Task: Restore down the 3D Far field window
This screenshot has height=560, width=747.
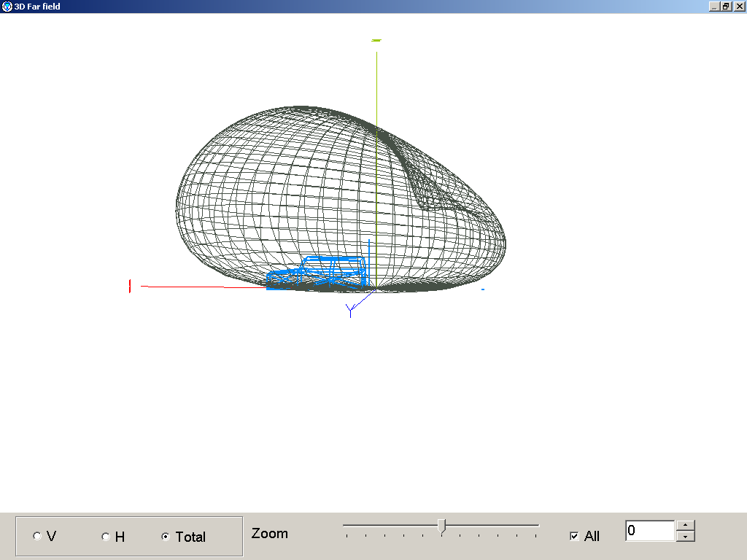Action: [727, 7]
